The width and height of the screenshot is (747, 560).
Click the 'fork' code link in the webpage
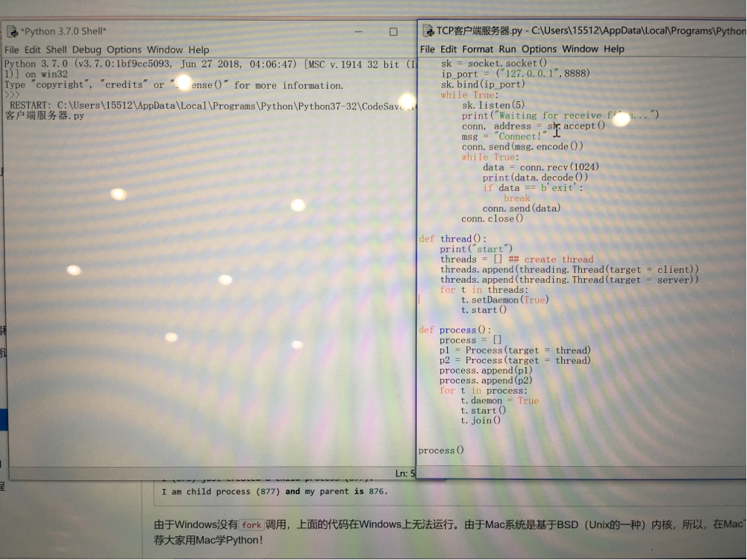point(251,525)
